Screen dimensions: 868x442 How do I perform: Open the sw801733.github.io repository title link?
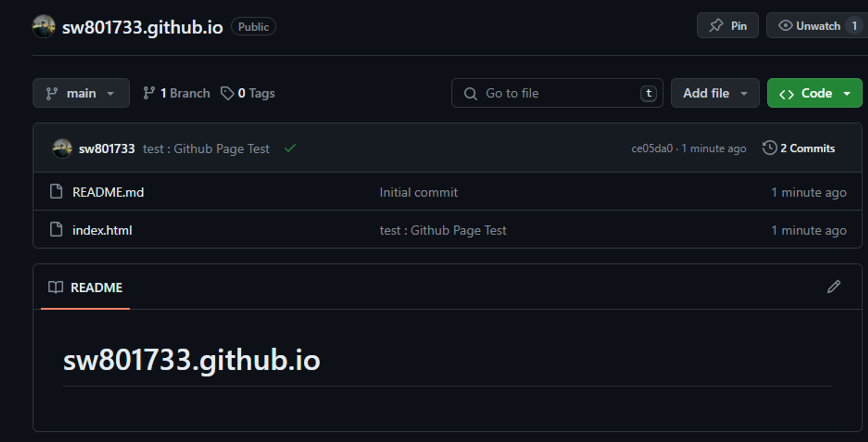point(142,27)
